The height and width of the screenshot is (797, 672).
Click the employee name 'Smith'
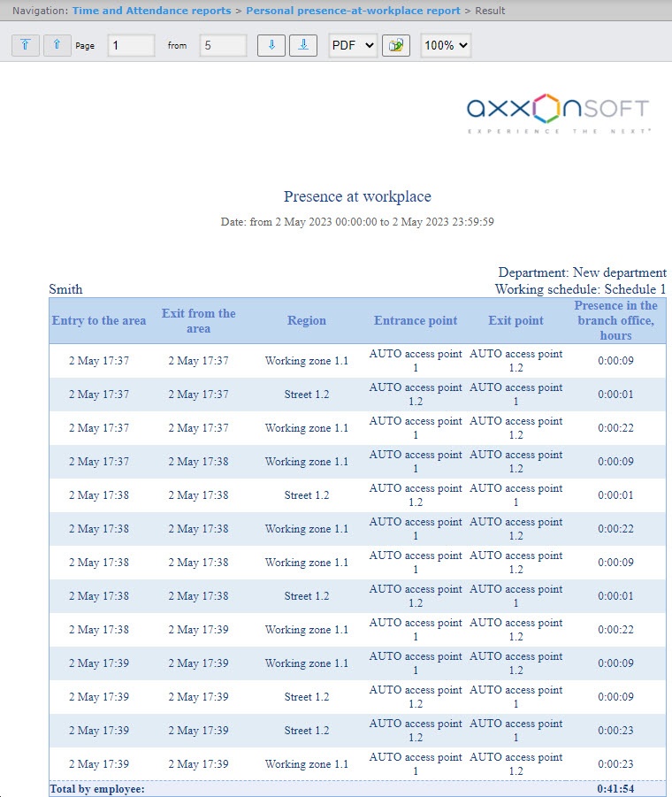coord(65,289)
